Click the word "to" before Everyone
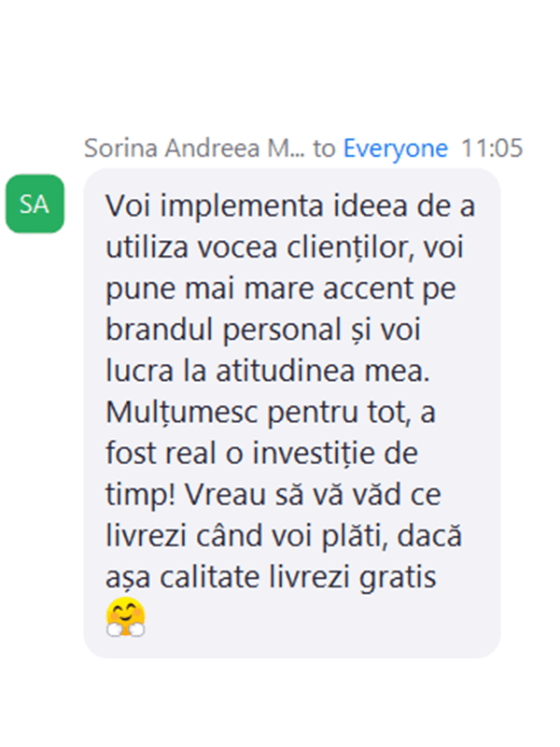Image resolution: width=560 pixels, height=747 pixels. pos(324,148)
